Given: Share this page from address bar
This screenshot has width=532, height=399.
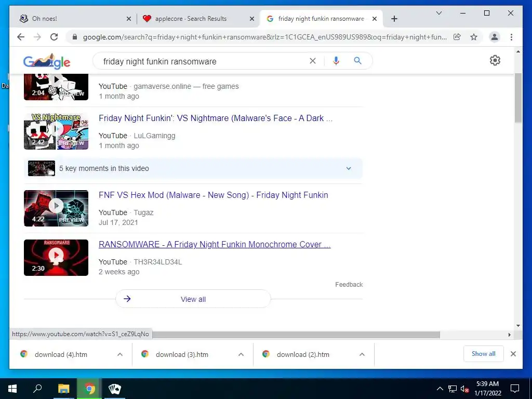Looking at the screenshot, I should click(x=457, y=37).
